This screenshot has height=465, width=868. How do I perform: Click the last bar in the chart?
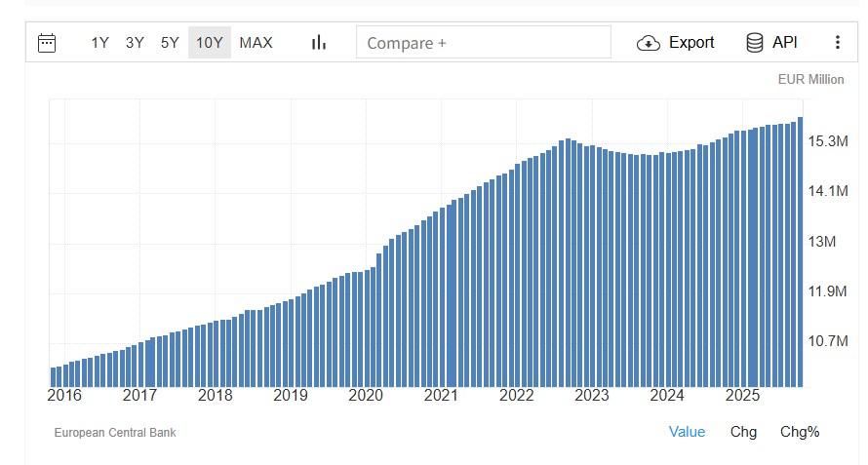801,252
